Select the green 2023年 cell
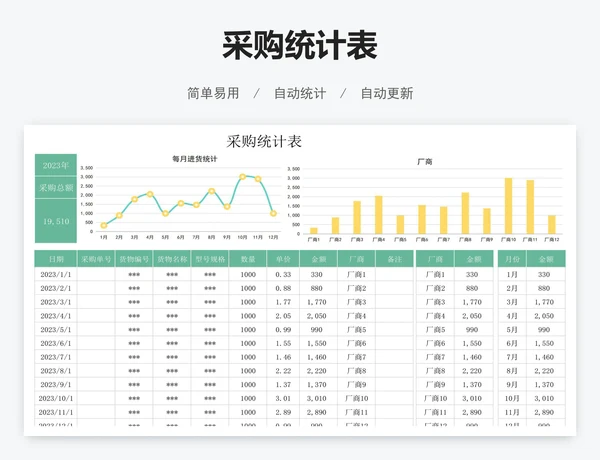The width and height of the screenshot is (600, 460). [56, 165]
